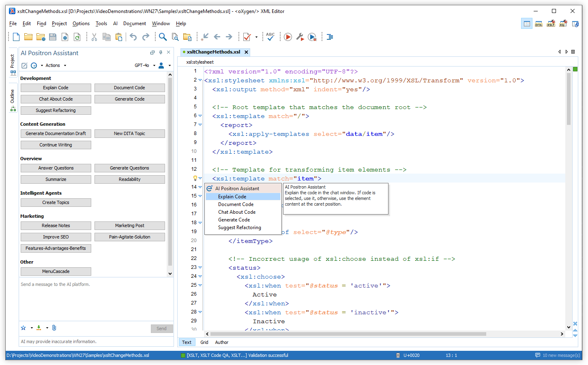The width and height of the screenshot is (588, 365).
Task: Click the Document Code button in panel
Action: [129, 88]
